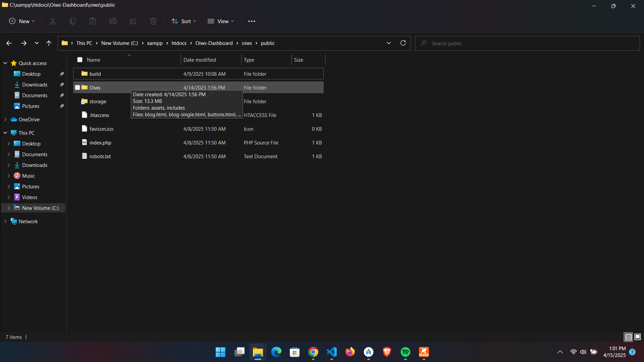
Task: Click the Refresh icon beside address bar
Action: 403,43
